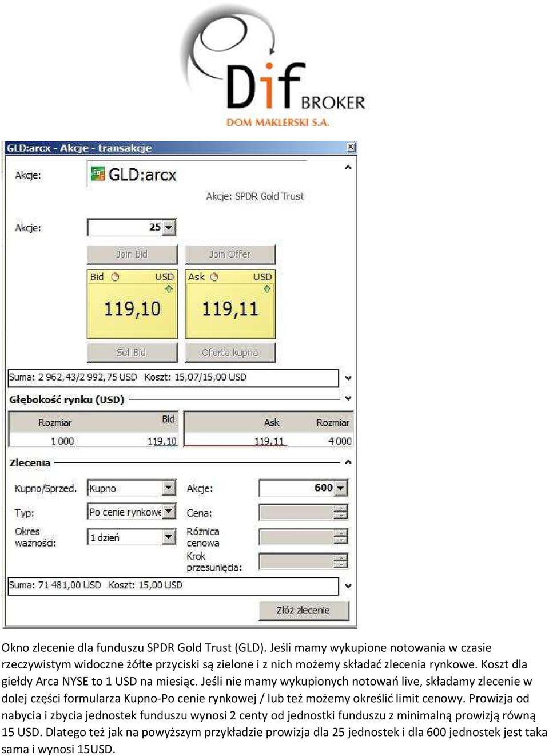This screenshot has height=756, width=549.
Task: Select the 119,11 ask depth cell
Action: pos(269,441)
